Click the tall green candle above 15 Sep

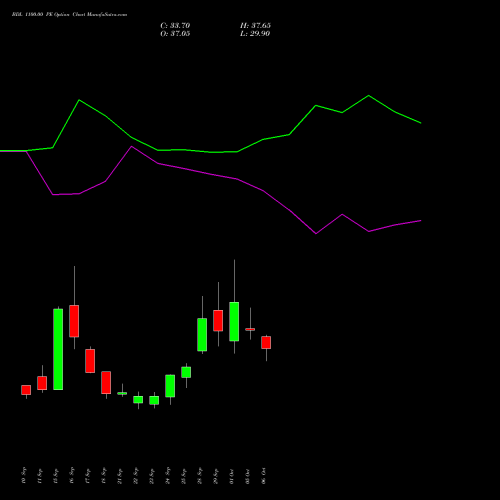coord(58,349)
